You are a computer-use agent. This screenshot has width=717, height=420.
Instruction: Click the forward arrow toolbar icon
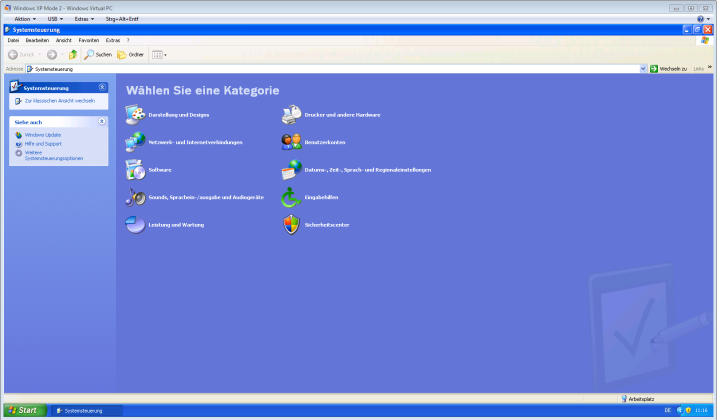click(52, 55)
